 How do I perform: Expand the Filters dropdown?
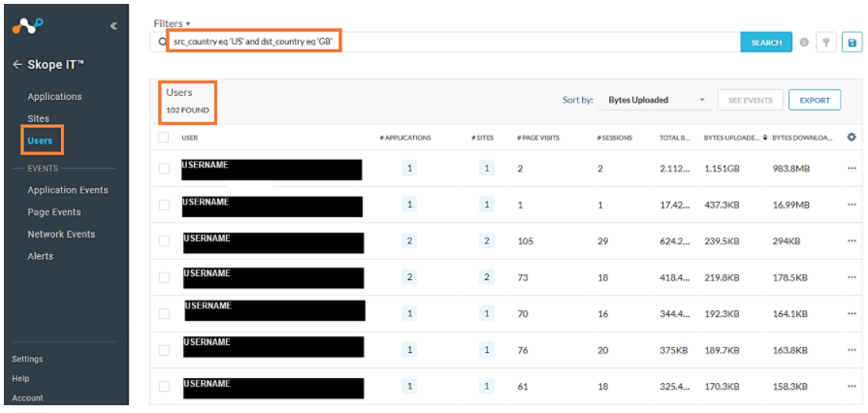click(x=173, y=24)
